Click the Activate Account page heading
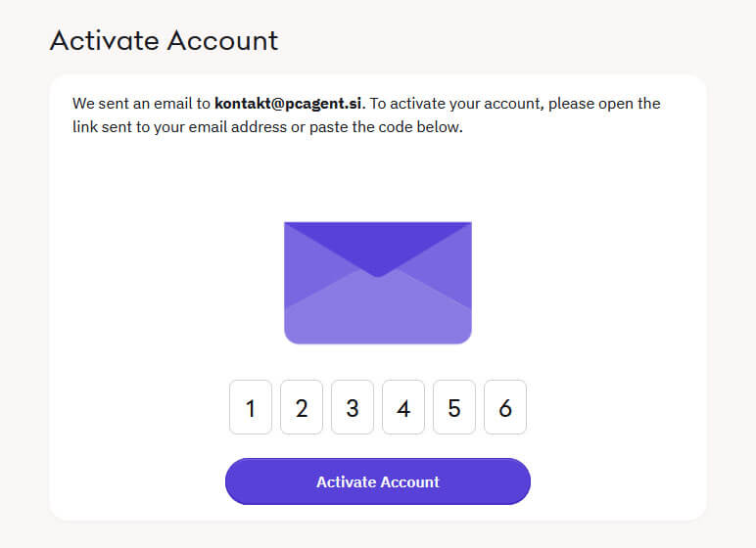This screenshot has width=756, height=548. 164,40
